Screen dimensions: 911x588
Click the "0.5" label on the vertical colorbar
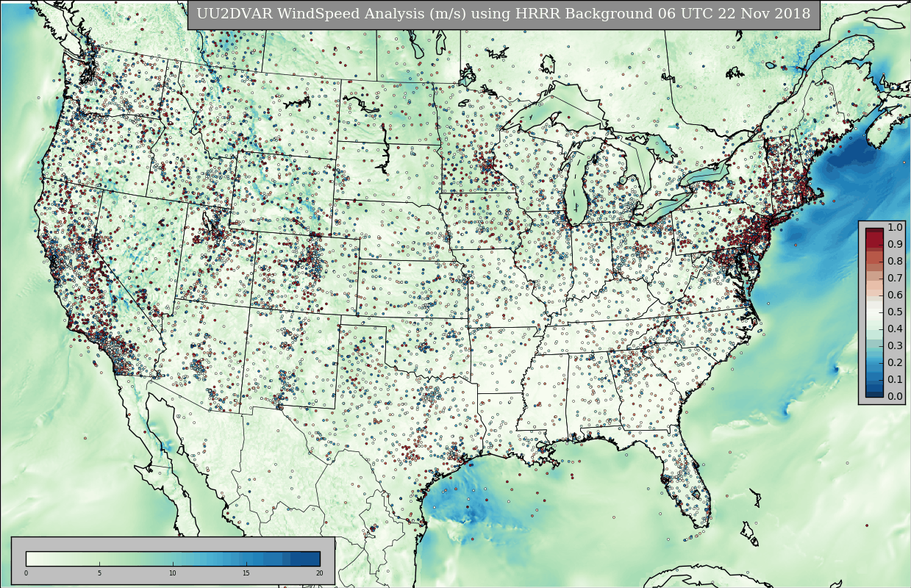[895, 312]
